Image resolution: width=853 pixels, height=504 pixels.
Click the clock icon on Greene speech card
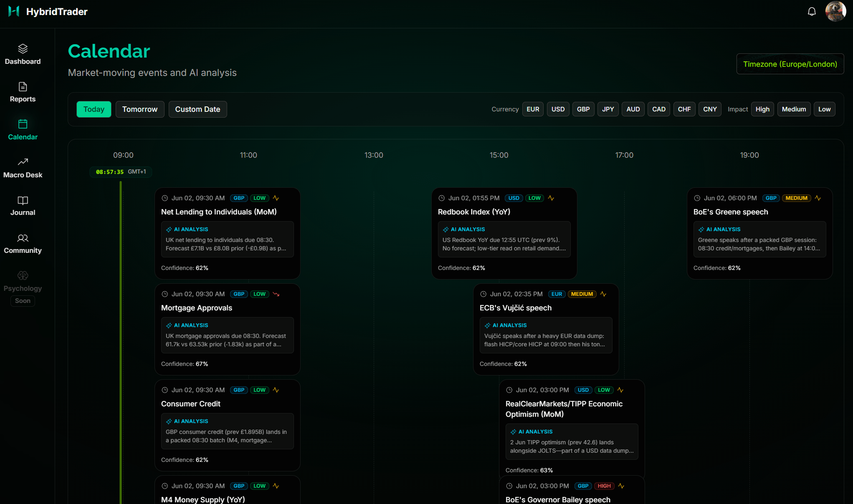point(697,198)
